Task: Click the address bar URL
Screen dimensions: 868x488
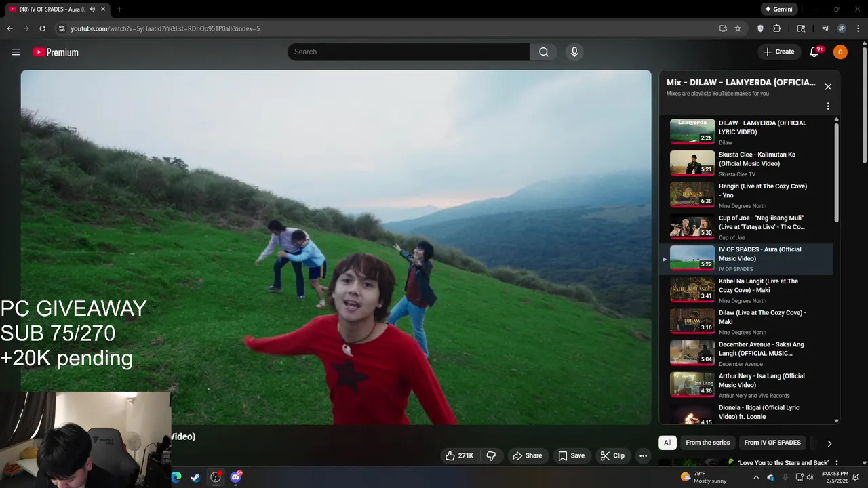Action: coord(165,28)
